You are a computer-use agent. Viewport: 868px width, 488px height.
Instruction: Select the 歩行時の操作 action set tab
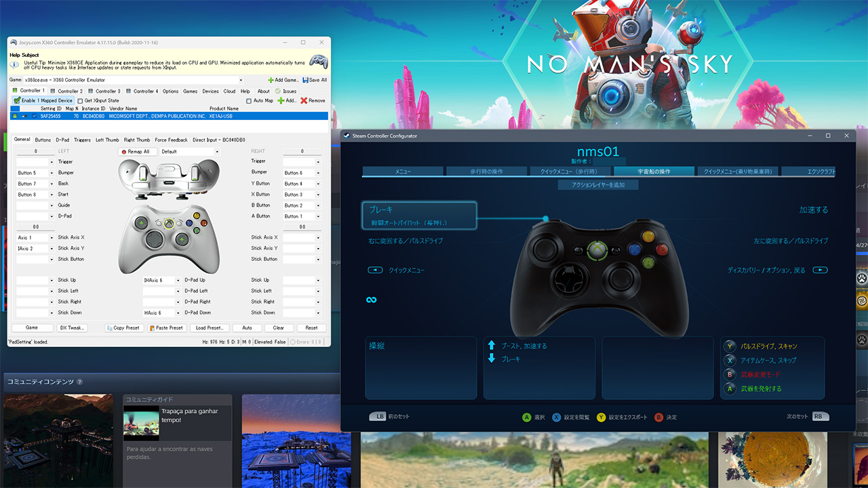pyautogui.click(x=486, y=171)
